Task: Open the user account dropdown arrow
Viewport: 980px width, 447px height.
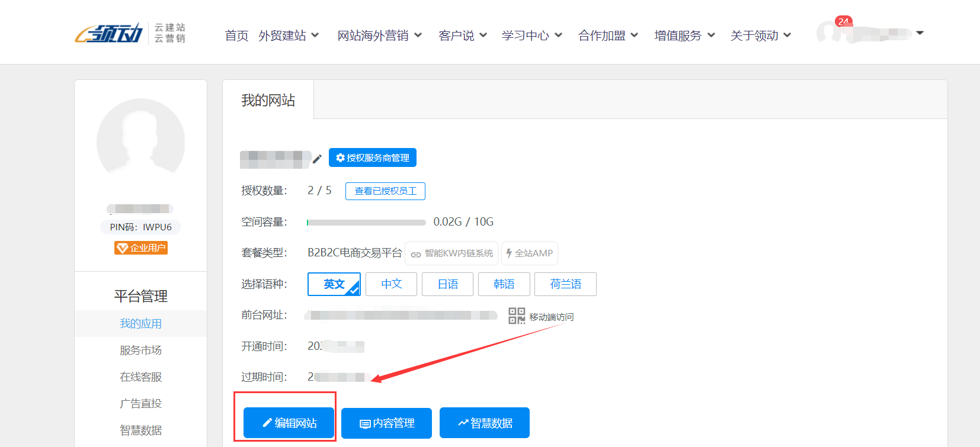Action: click(920, 33)
